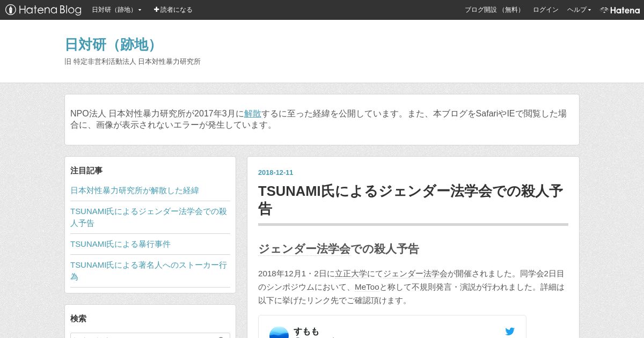Open the Hatena Blog logo link
The height and width of the screenshot is (338, 644).
(x=43, y=10)
